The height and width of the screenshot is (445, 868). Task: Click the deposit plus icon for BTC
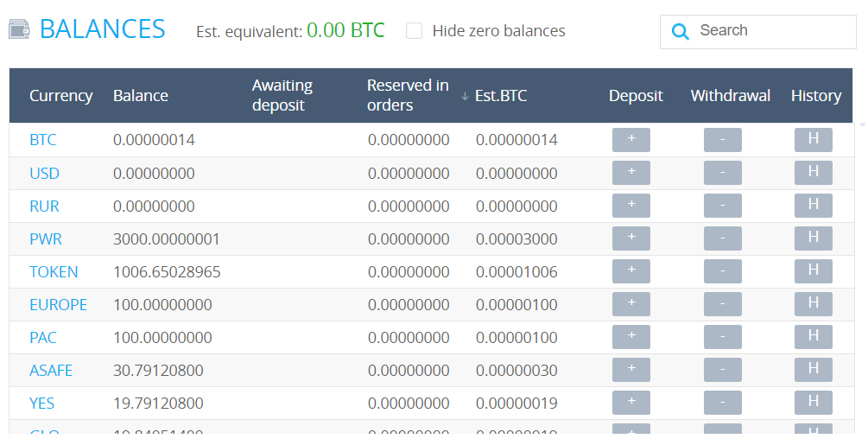[x=630, y=140]
